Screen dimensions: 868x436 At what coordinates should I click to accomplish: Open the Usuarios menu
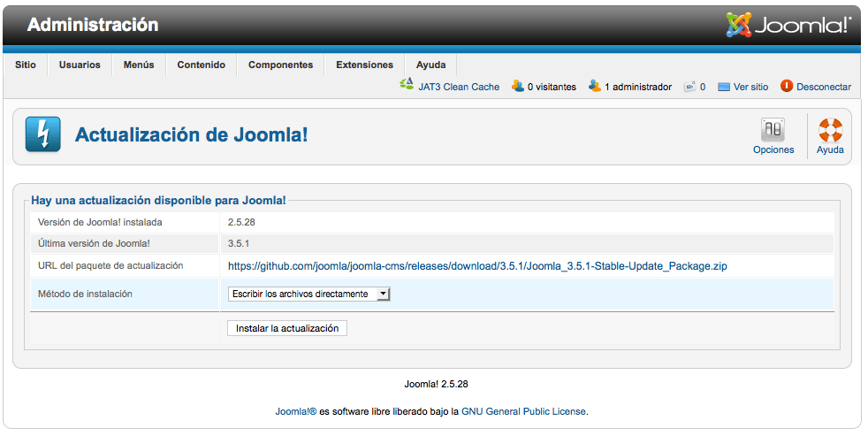(80, 65)
